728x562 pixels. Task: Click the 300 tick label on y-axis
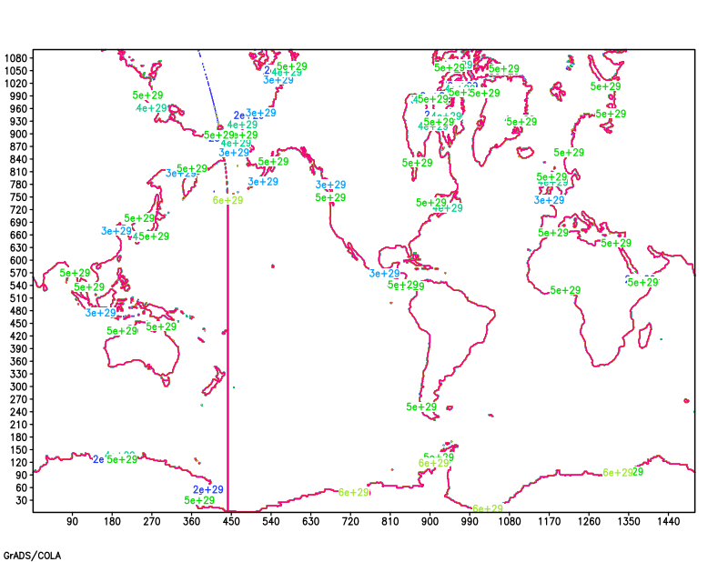20,386
